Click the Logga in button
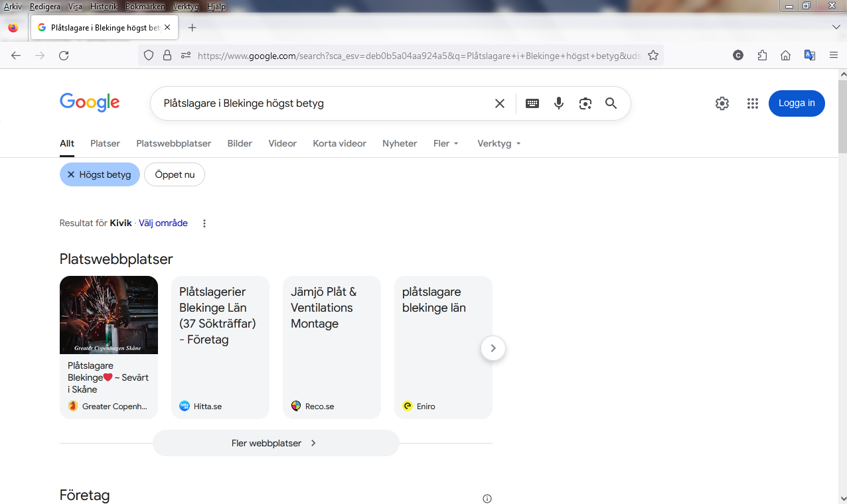 pyautogui.click(x=797, y=103)
